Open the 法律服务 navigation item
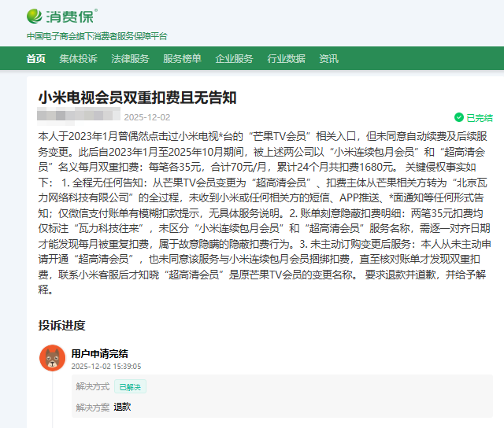The image size is (504, 428). (130, 58)
